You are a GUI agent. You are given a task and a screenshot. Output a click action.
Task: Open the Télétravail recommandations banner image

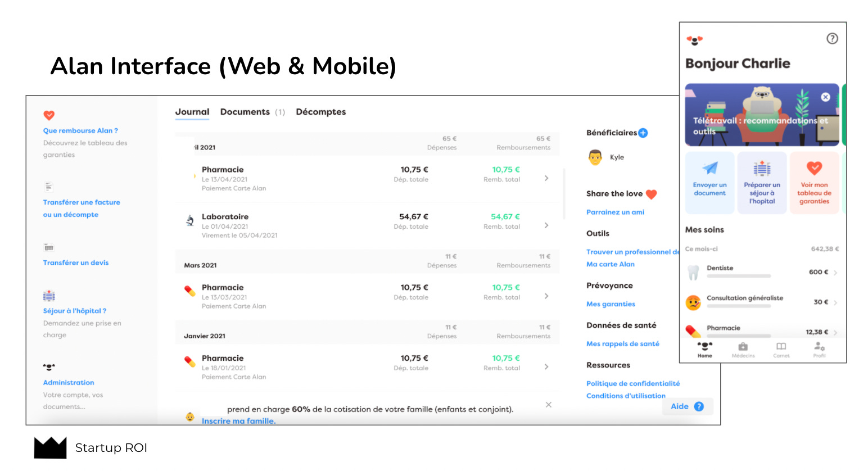pyautogui.click(x=762, y=115)
